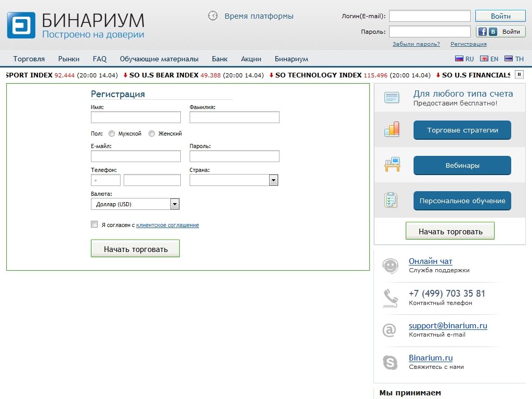Viewport: 532px width, 399px height.
Task: Select the Мужской gender radio button
Action: coord(112,134)
